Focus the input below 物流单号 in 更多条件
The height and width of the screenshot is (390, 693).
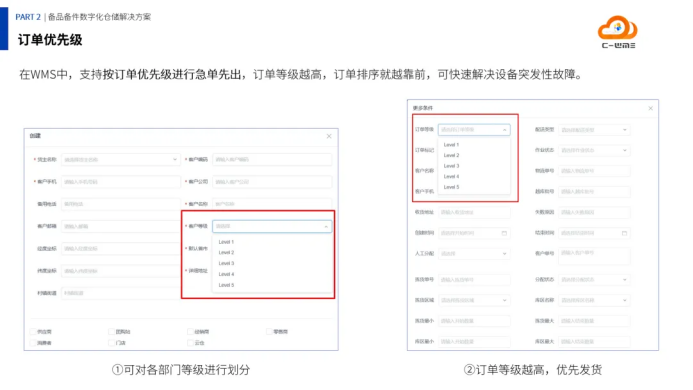(594, 191)
